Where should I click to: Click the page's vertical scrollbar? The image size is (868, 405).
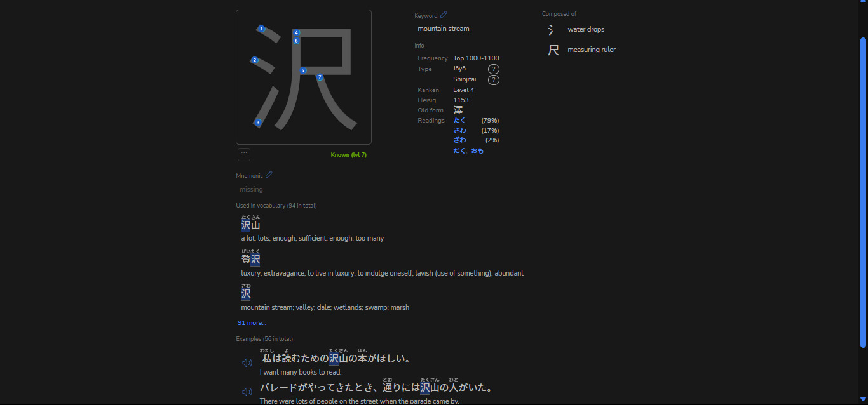pos(863,190)
